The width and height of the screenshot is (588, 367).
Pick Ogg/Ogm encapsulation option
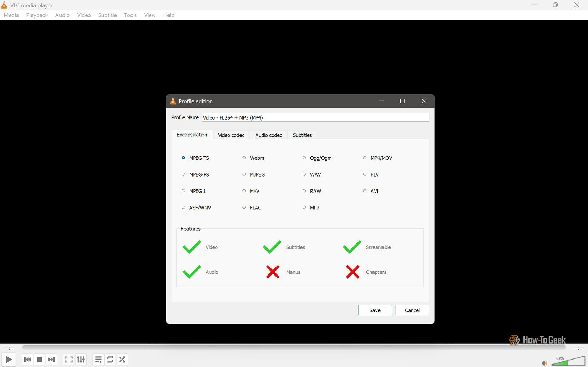[x=317, y=158]
